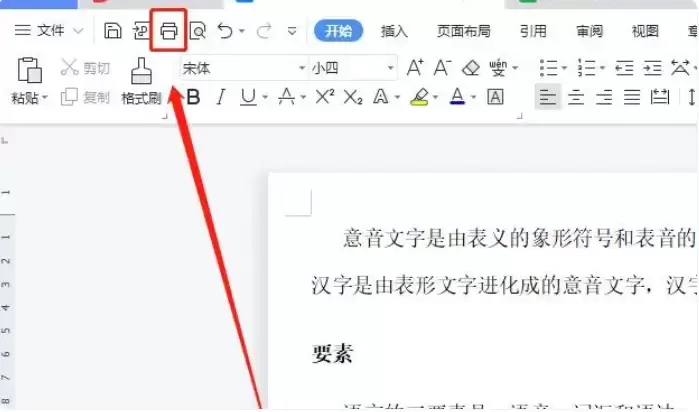699x412 pixels.
Task: Apply superscript with the X² icon
Action: click(324, 97)
